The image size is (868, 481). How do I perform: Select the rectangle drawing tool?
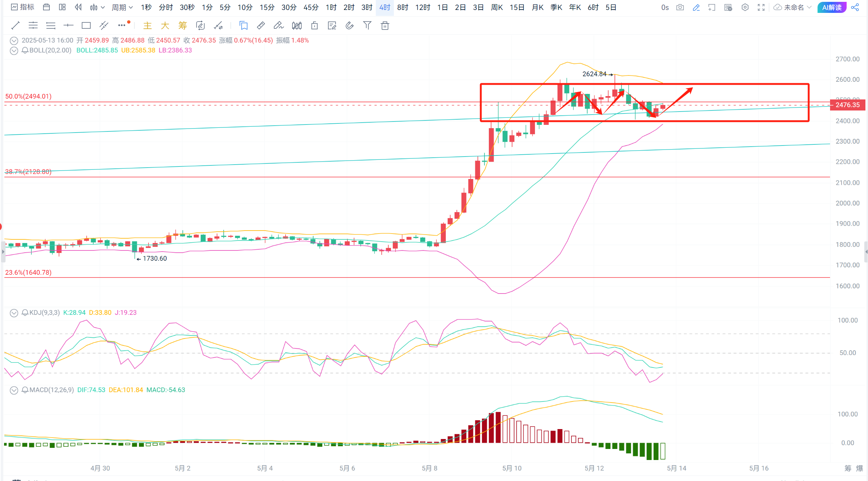click(86, 25)
